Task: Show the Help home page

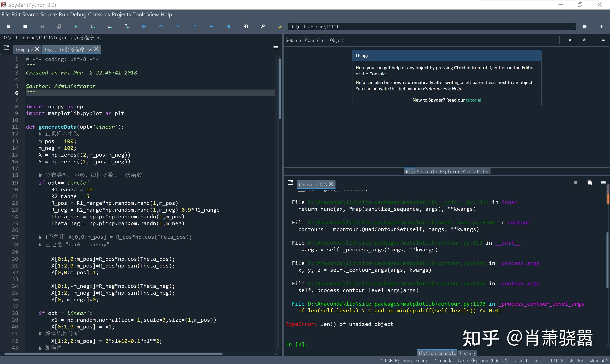Action: (x=570, y=40)
